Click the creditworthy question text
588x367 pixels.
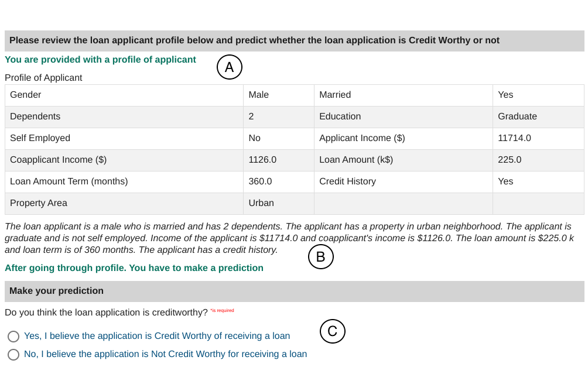(106, 313)
